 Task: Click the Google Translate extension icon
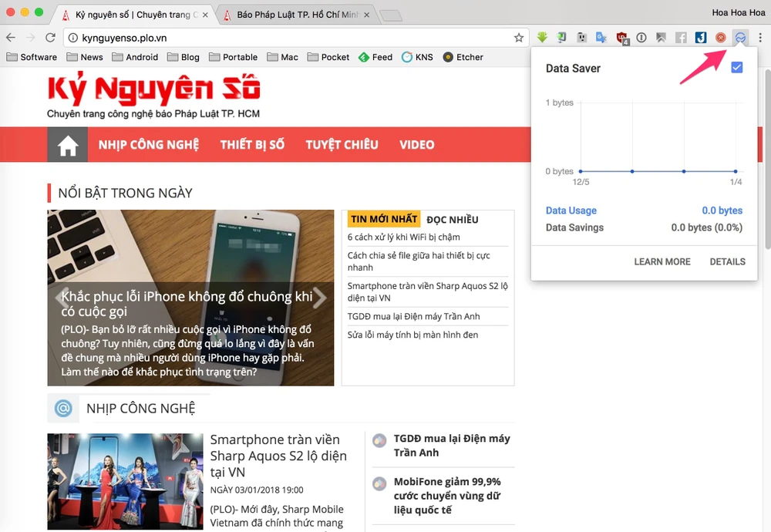(601, 37)
